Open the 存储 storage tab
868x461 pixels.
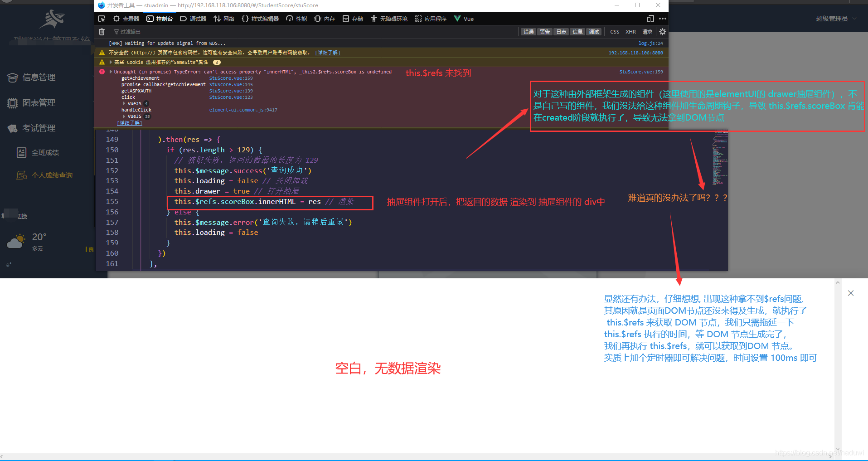tap(353, 19)
